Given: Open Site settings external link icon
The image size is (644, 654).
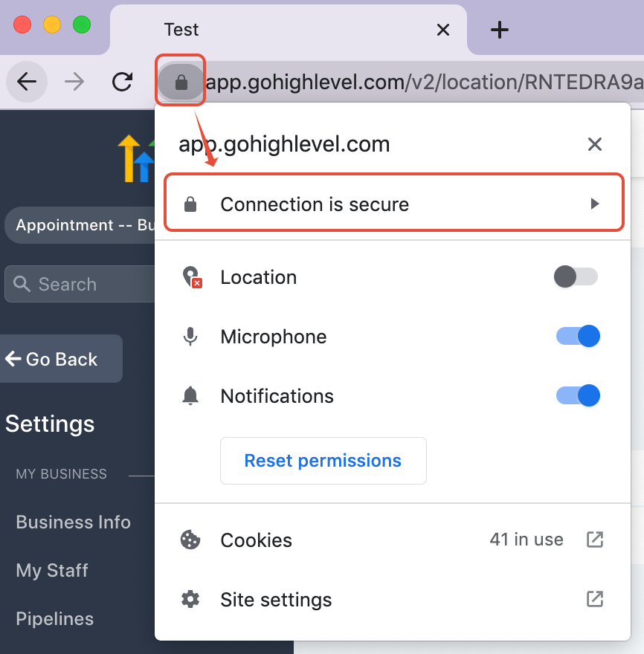Looking at the screenshot, I should coord(595,599).
